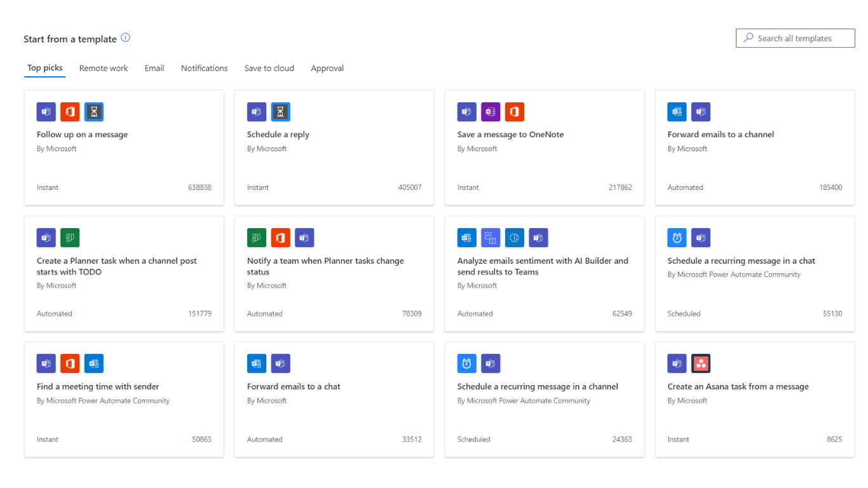Click the clock icon on Schedule a recurring message in a chat
The height and width of the screenshot is (488, 868).
[677, 238]
